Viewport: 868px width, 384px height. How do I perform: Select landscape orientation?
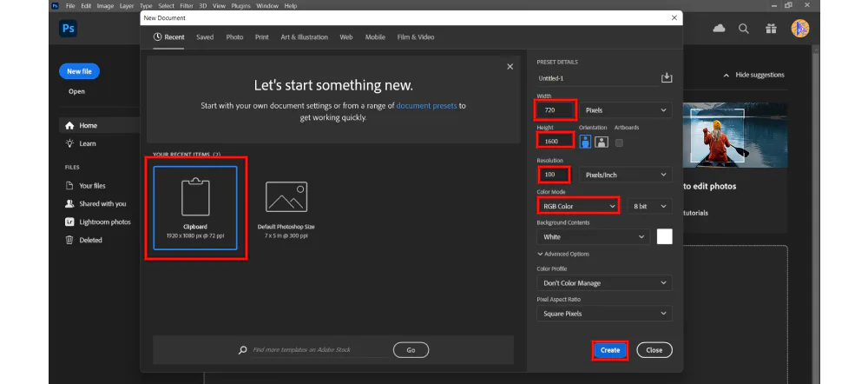[601, 142]
